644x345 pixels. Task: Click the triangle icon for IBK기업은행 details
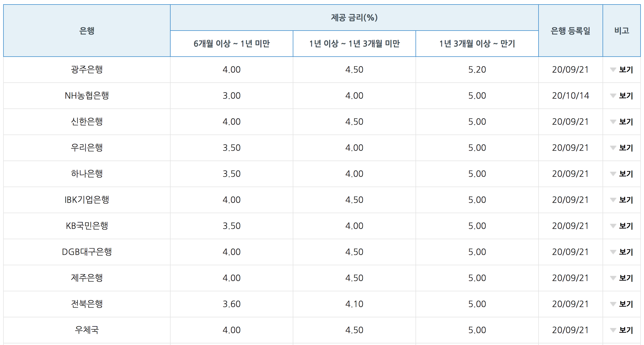(613, 200)
